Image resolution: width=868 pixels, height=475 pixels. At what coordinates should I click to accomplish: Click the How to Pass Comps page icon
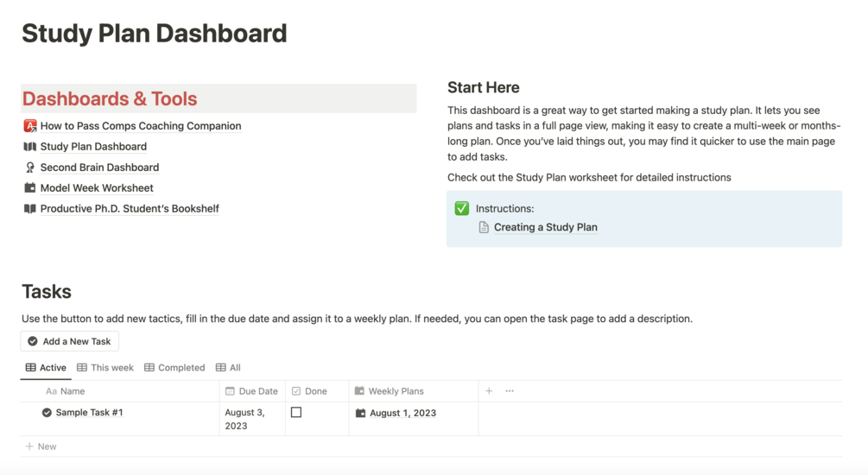click(x=30, y=126)
